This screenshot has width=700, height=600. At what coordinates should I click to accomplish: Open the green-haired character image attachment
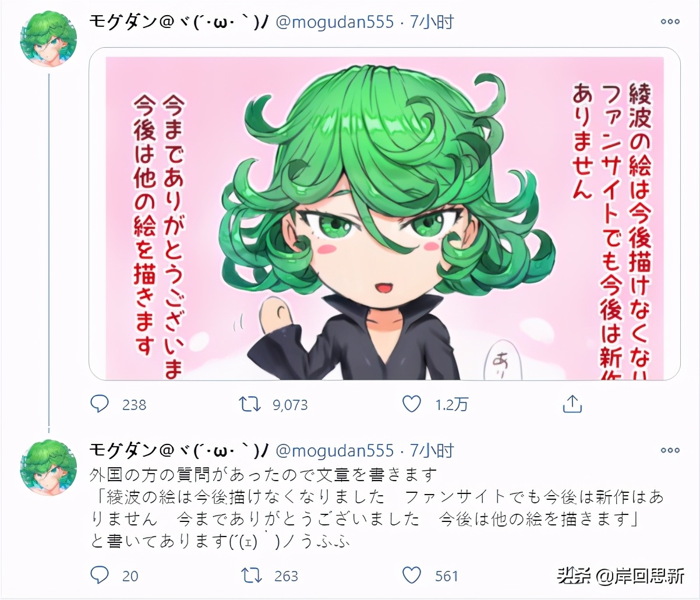coord(384,214)
